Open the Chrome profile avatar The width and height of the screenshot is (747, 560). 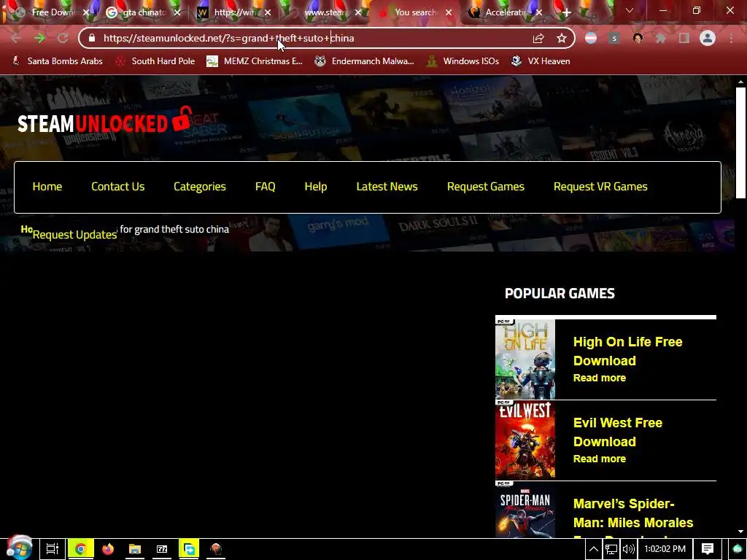pyautogui.click(x=708, y=38)
